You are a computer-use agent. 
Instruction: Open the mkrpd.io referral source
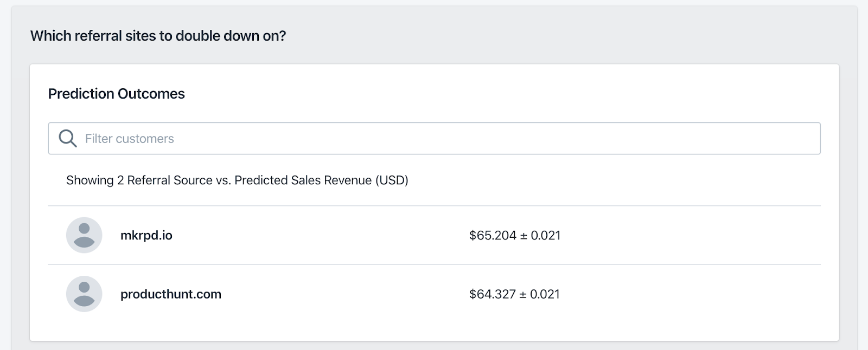coord(146,235)
